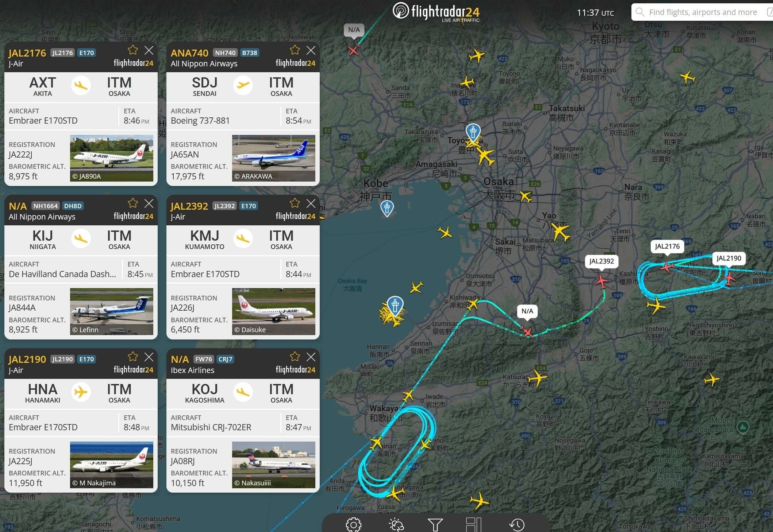Close the JAL2190 flight card
Screen dimensions: 773x532
pos(149,357)
